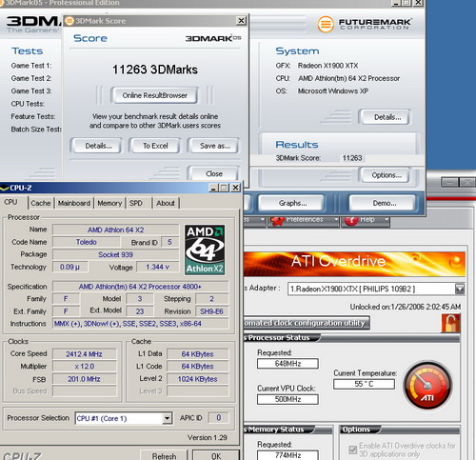Switch to the Cache tab in CPU-Z

[41, 203]
